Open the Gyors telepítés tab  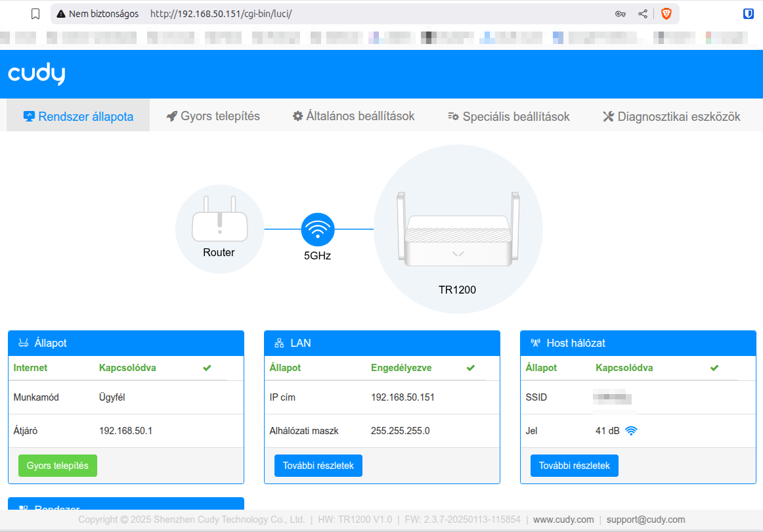click(213, 116)
